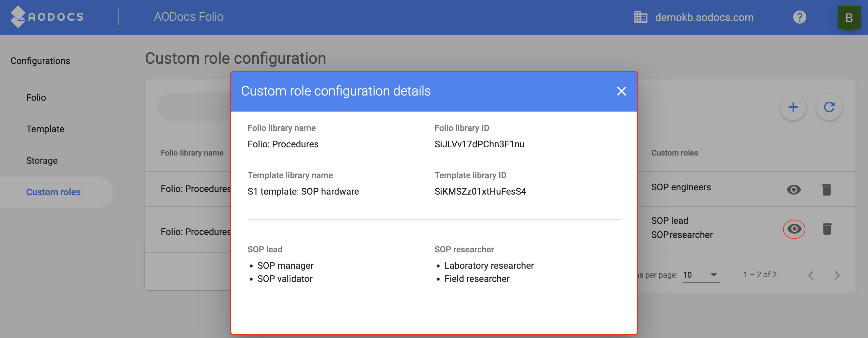Open the user avatar B menu
Image resolution: width=868 pixels, height=338 pixels.
849,17
